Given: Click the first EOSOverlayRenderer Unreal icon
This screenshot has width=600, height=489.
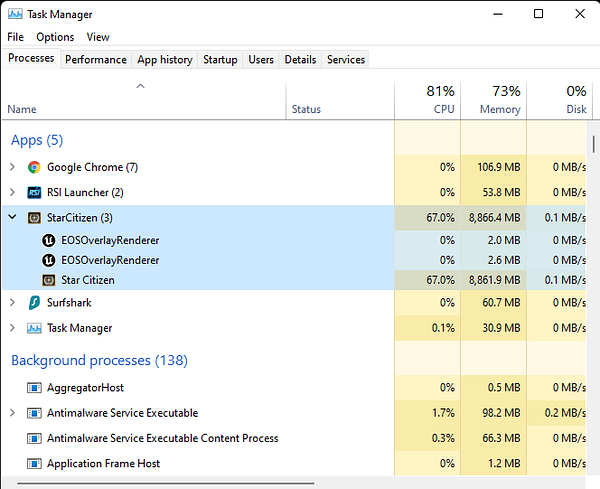Looking at the screenshot, I should (49, 240).
